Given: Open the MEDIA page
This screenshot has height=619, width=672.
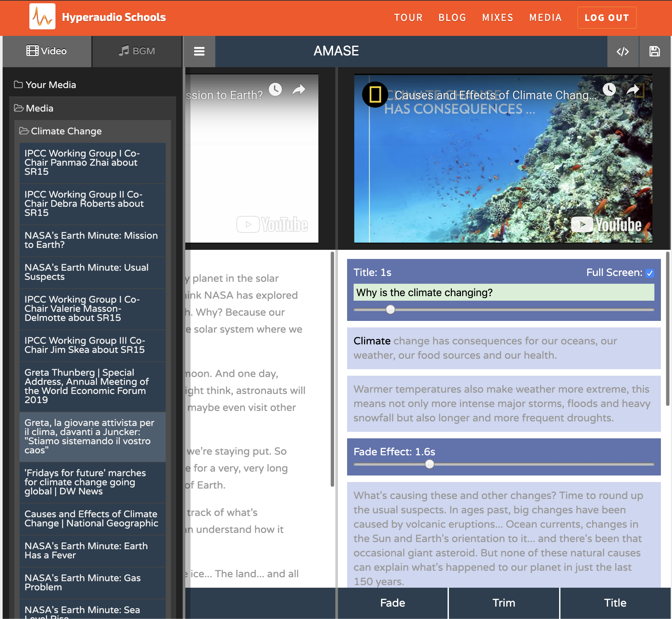Looking at the screenshot, I should click(545, 17).
